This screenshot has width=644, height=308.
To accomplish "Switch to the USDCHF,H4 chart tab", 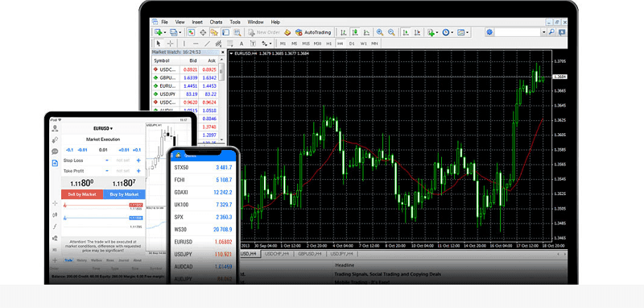I will (277, 254).
